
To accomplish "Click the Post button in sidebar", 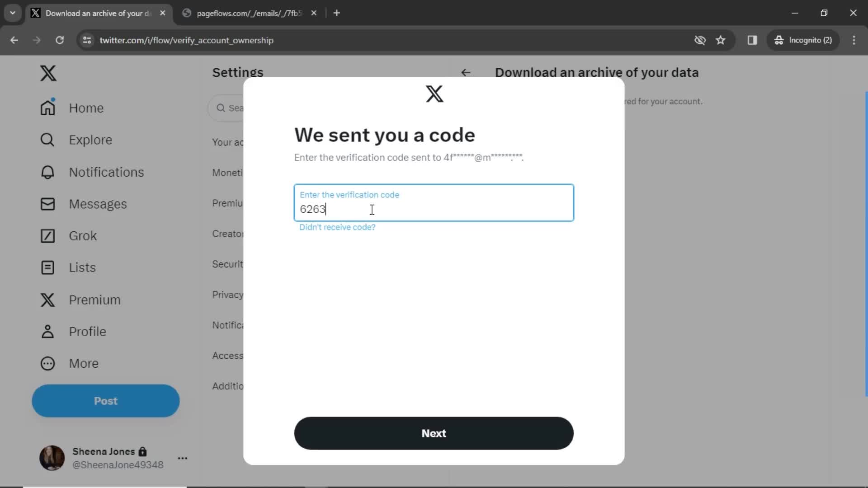I will [x=106, y=401].
